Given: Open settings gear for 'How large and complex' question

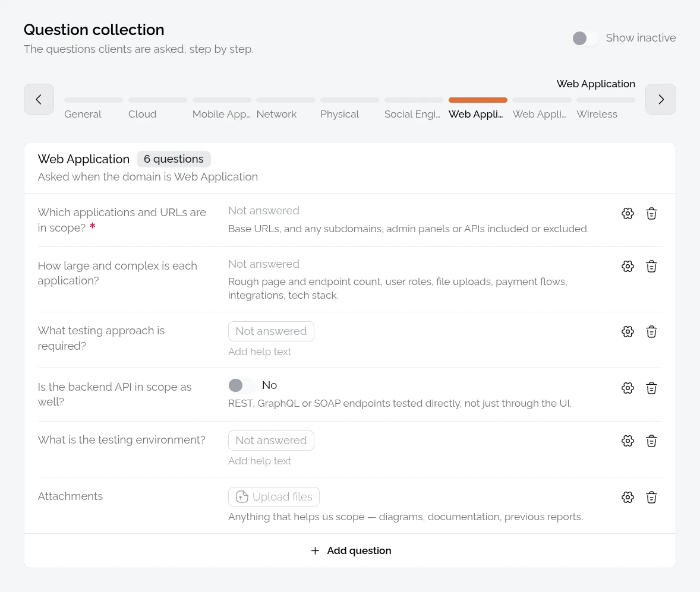Looking at the screenshot, I should pos(628,267).
